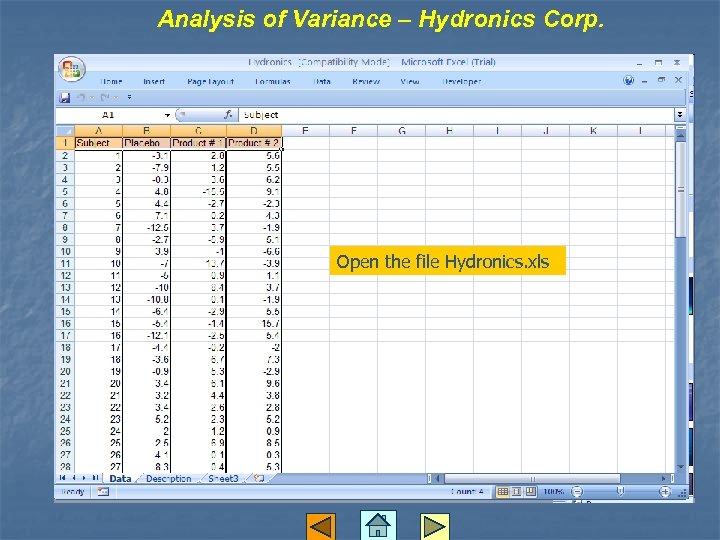Switch to the Data sheet tab
Viewport: 720px width, 540px height.
click(x=120, y=478)
